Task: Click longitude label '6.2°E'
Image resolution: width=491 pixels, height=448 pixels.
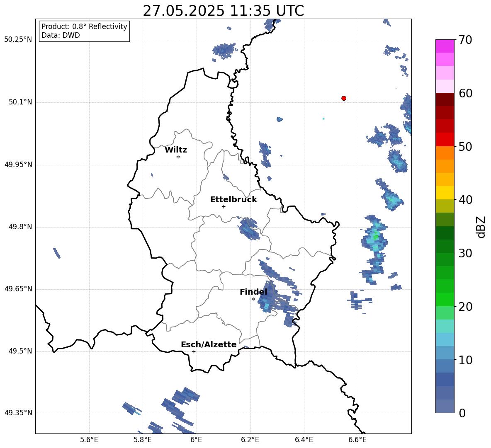Action: point(250,440)
